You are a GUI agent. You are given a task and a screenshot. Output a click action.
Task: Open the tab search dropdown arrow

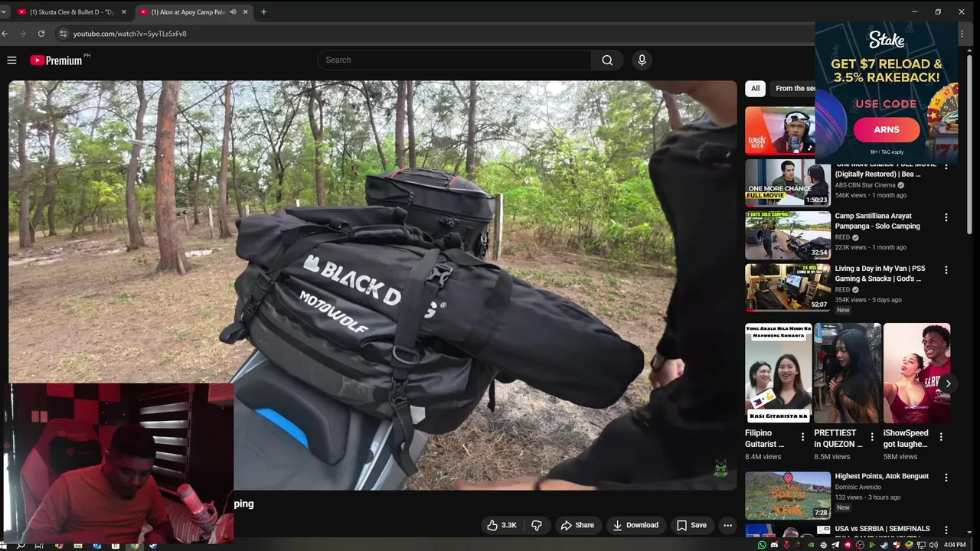[x=4, y=12]
